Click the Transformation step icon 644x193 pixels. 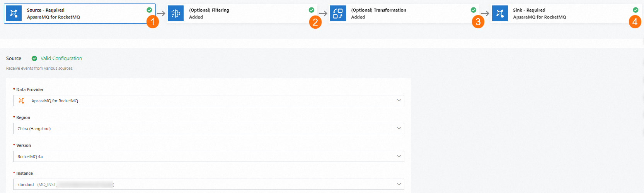click(337, 14)
